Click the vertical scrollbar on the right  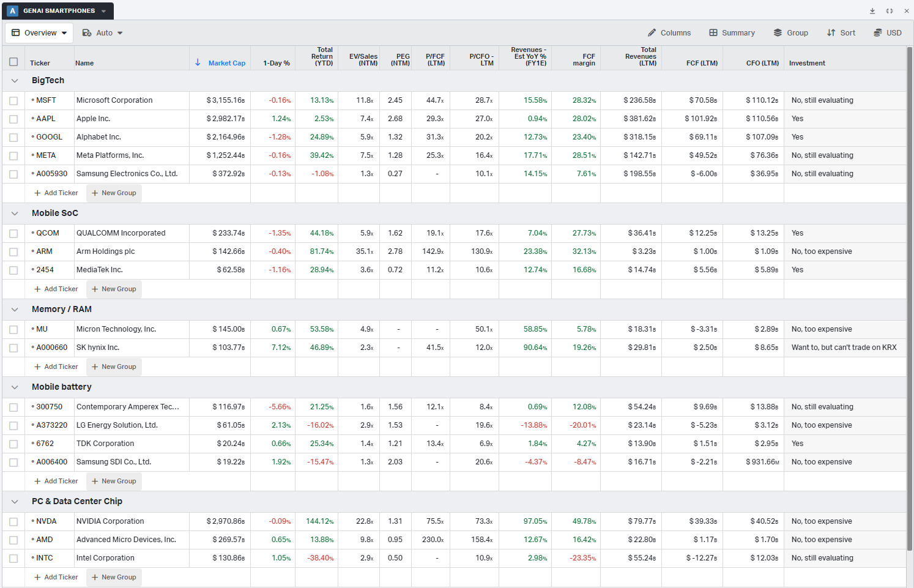910,298
